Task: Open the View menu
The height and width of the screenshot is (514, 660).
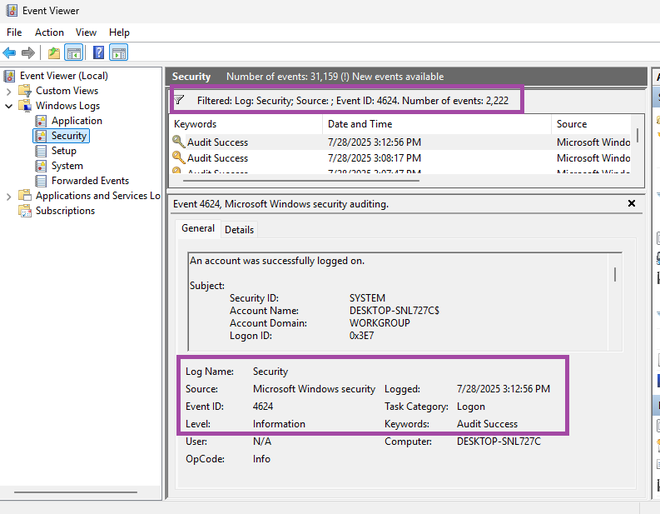Action: click(86, 32)
